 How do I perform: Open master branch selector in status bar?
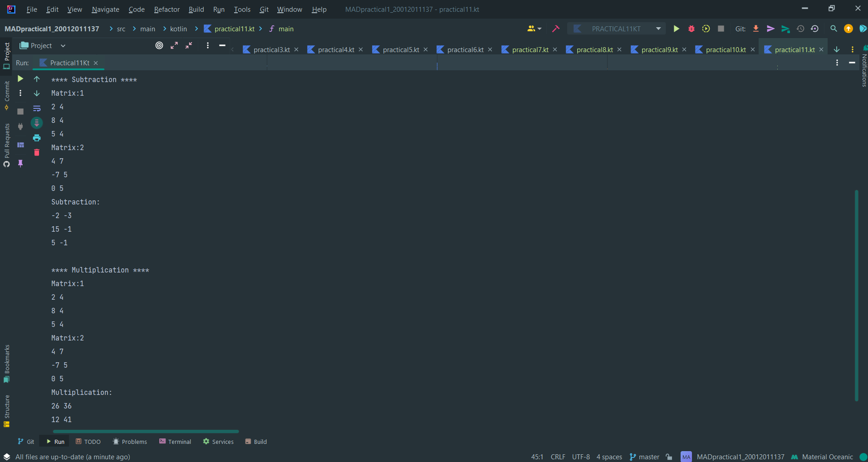pyautogui.click(x=645, y=457)
